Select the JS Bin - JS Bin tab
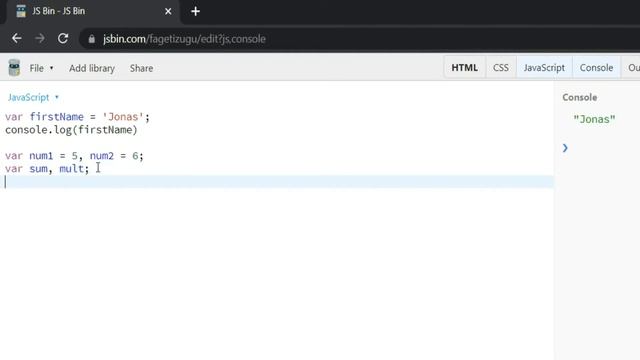Viewport: 640px width, 360px height. pos(93,11)
